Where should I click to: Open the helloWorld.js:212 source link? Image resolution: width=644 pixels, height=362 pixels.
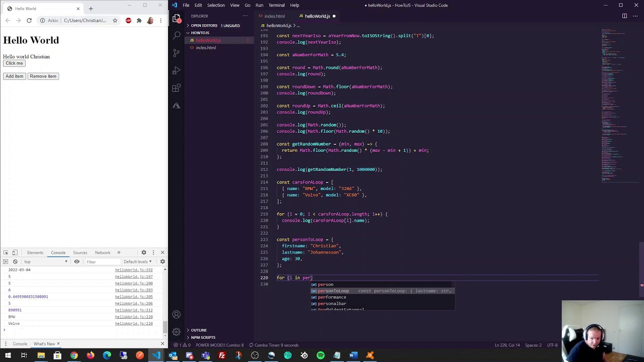click(134, 310)
